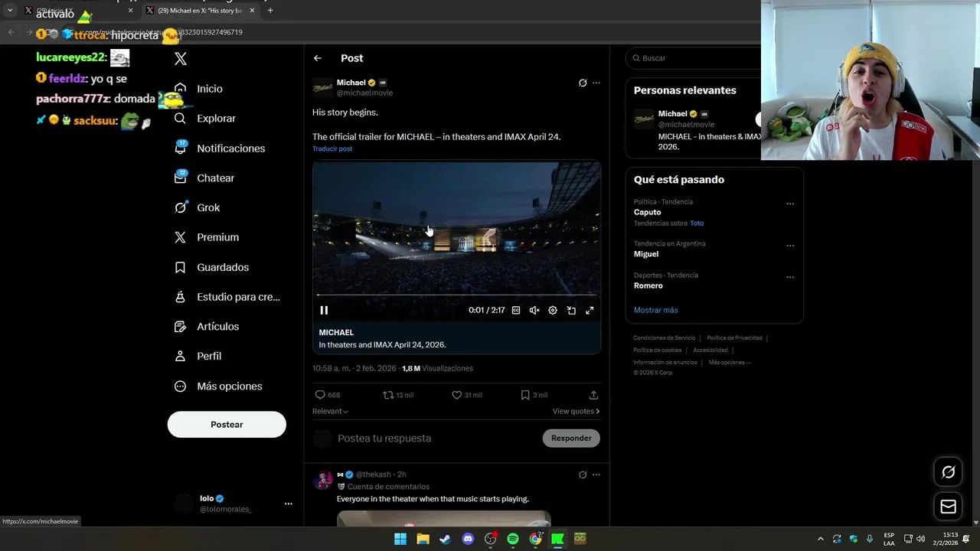
Task: Expand the Relevant sort dropdown
Action: pos(330,411)
